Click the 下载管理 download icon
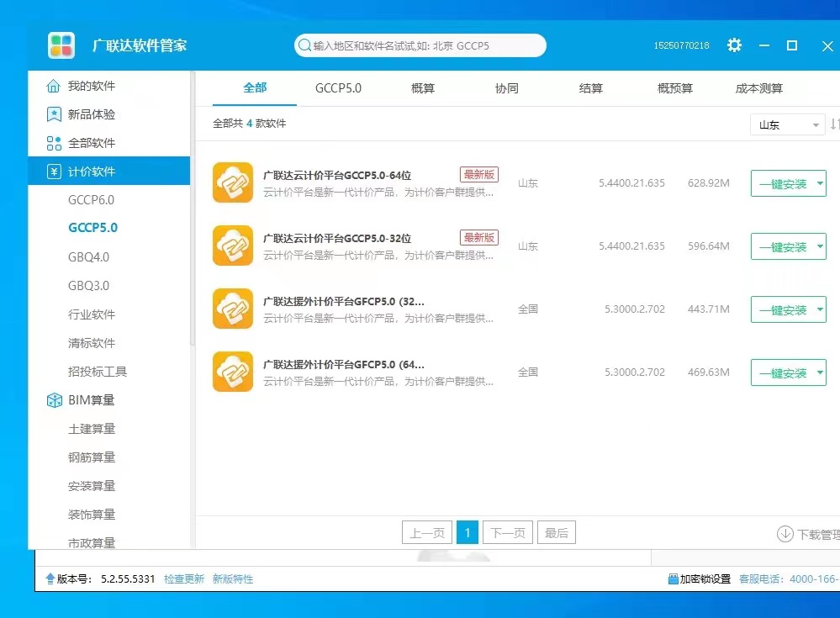 (x=785, y=534)
